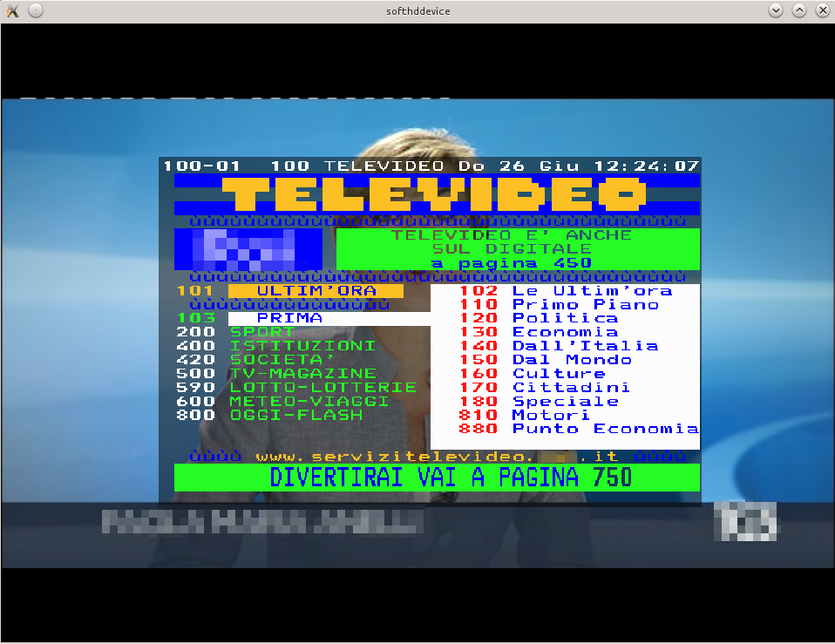Click 'a pagina 450' text
The image size is (835, 644).
512,263
